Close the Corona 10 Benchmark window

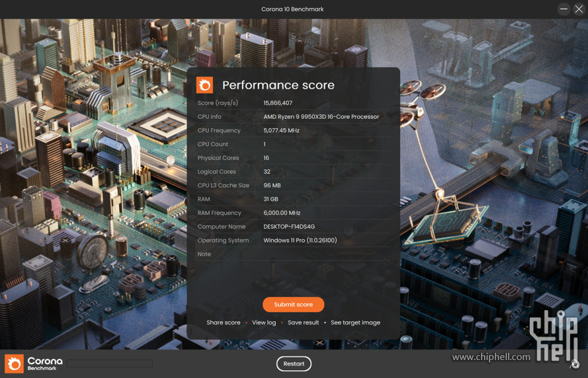[x=579, y=9]
